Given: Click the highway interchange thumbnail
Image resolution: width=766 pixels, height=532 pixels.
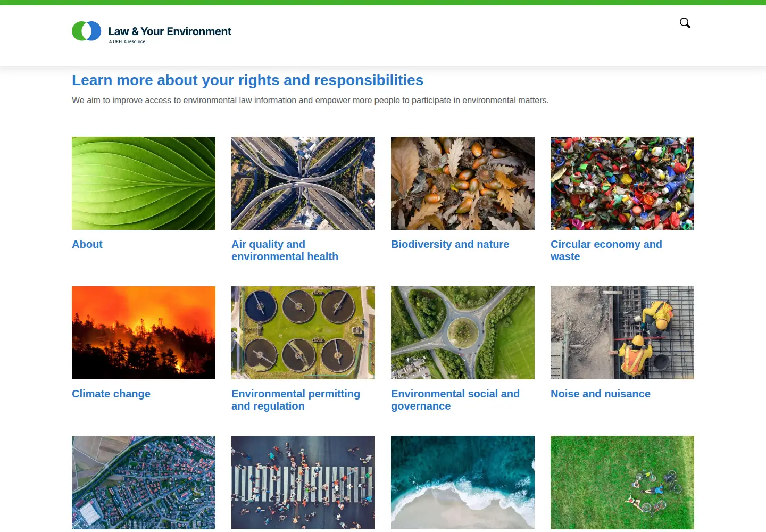Looking at the screenshot, I should (x=303, y=184).
